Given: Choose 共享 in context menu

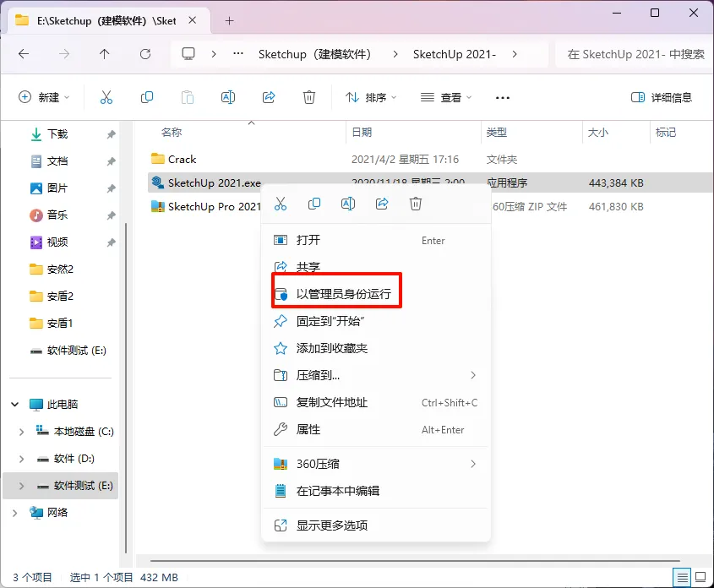Looking at the screenshot, I should point(376,267).
